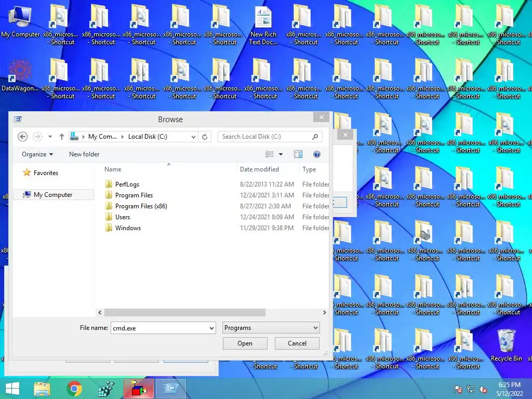Click the horizontal scrollbar thumb
Image resolution: width=532 pixels, height=399 pixels.
coord(185,312)
